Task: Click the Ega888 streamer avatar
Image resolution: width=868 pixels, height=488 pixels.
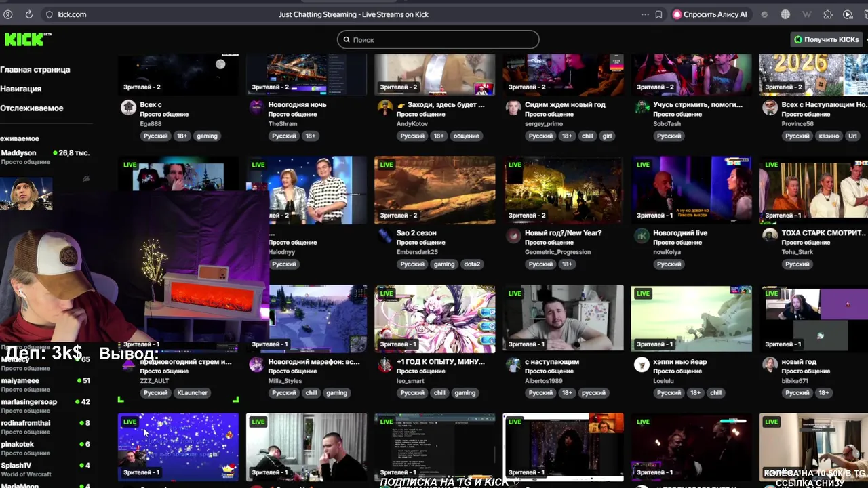Action: coord(128,107)
